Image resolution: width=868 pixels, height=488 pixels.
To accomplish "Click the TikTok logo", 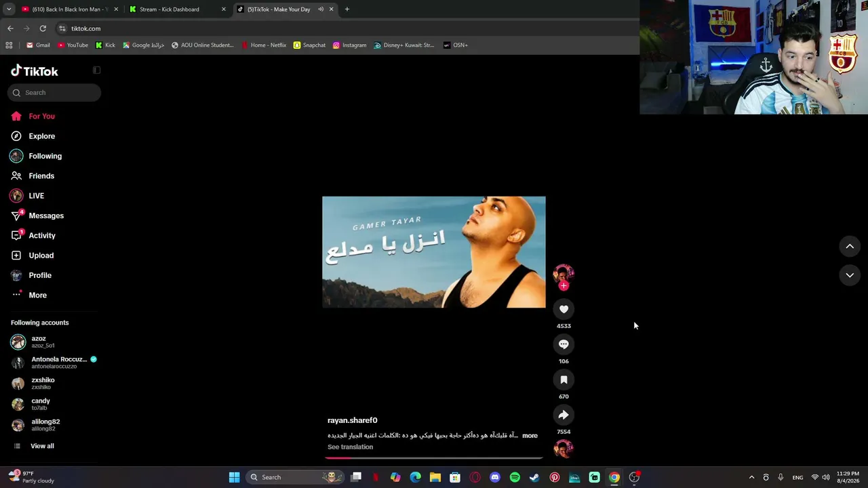I will coord(35,71).
